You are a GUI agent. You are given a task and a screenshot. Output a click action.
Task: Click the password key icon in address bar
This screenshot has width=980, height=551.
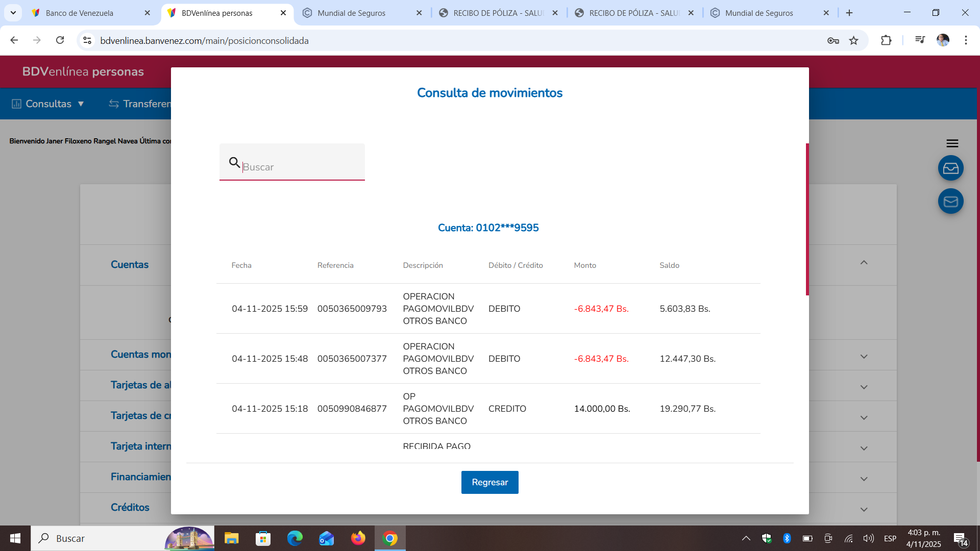(x=833, y=41)
